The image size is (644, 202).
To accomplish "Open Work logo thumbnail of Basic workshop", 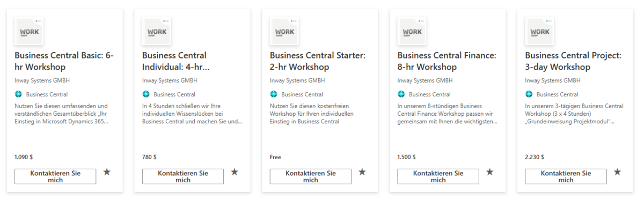I will (x=29, y=32).
